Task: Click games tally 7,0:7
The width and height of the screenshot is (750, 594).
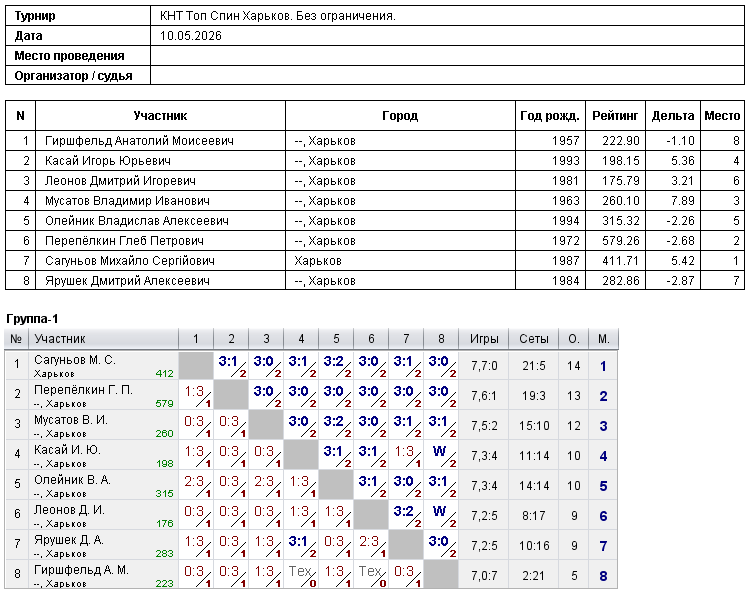Action: (x=484, y=576)
